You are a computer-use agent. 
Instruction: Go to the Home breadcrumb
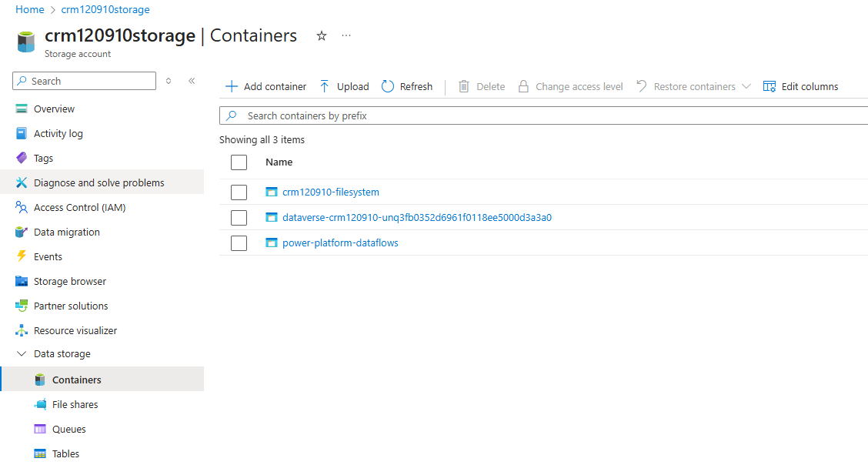(30, 9)
